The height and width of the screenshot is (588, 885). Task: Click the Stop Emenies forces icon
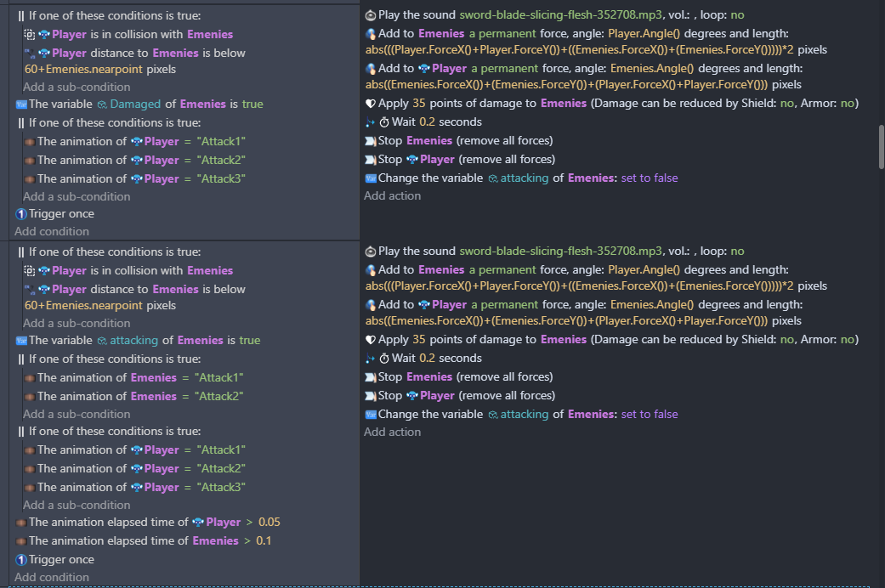371,140
